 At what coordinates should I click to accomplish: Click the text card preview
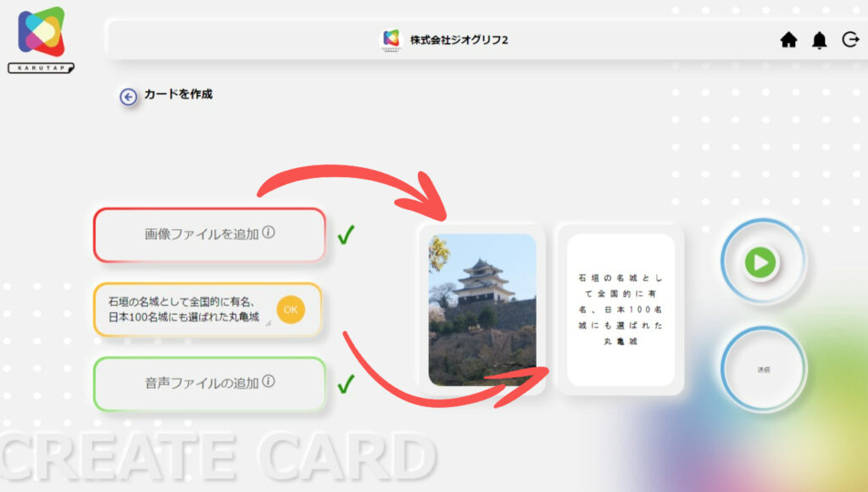pyautogui.click(x=620, y=309)
